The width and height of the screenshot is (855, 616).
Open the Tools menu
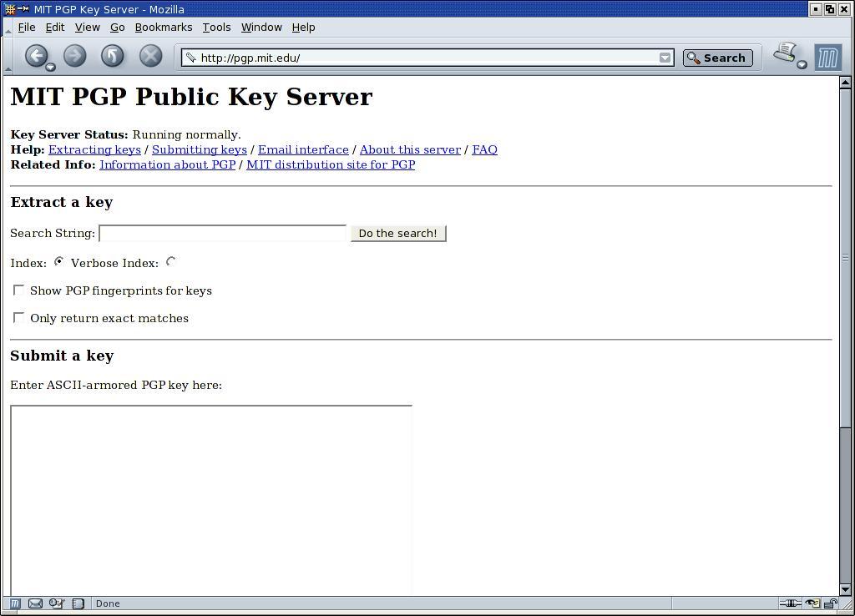216,28
